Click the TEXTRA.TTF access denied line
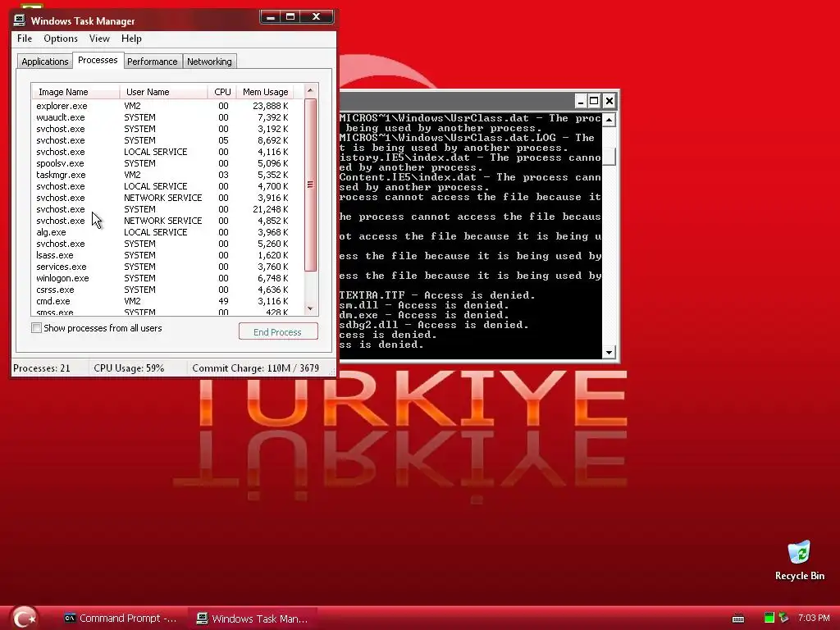This screenshot has width=840, height=630. 437,295
